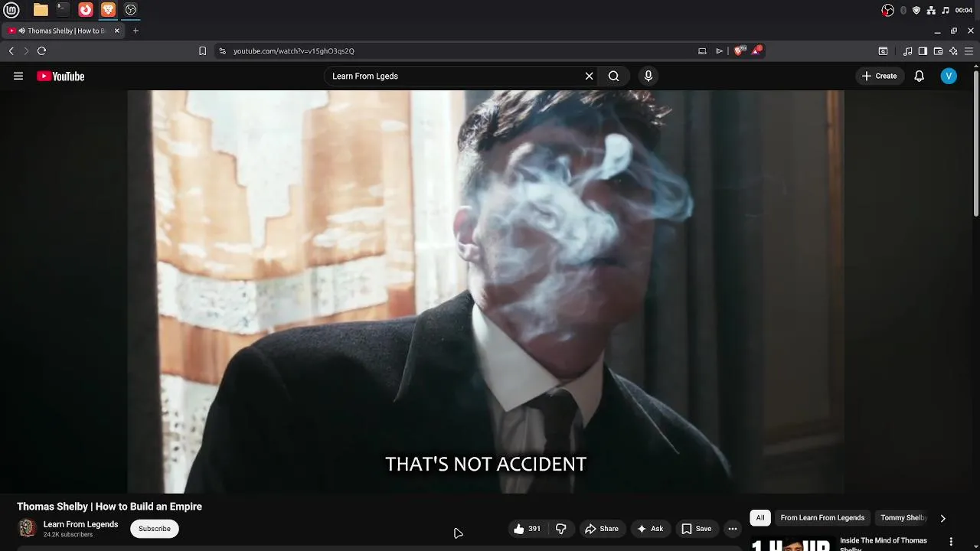Open options for Inside The Mind video
Screen dimensions: 980x551
(951, 542)
